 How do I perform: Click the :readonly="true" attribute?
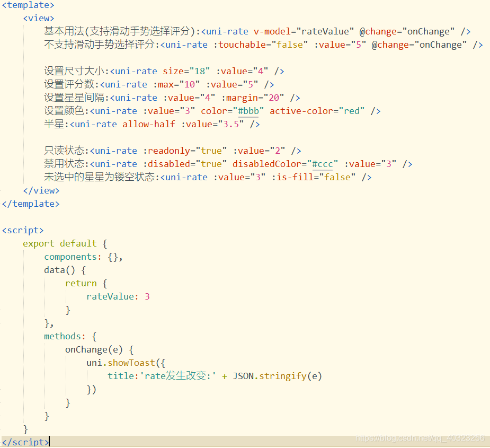[185, 151]
